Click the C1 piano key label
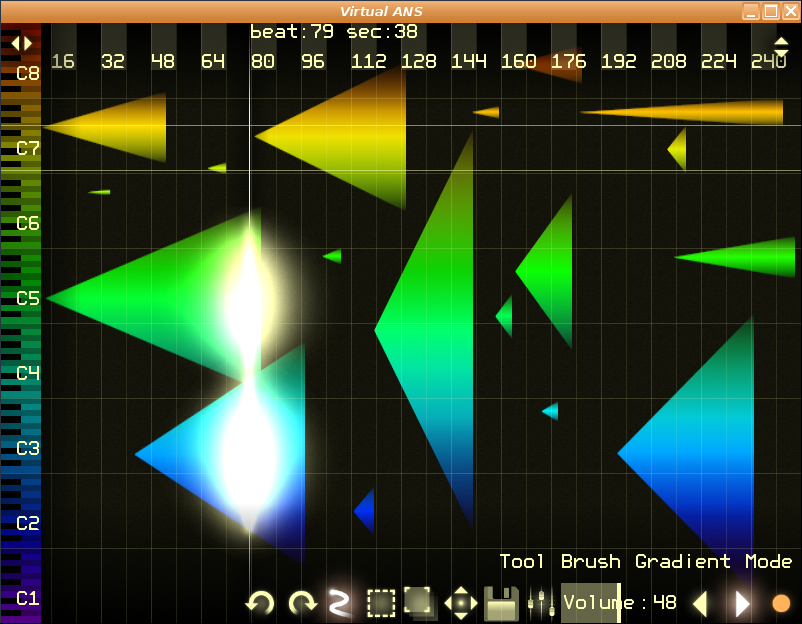This screenshot has width=802, height=624. [x=28, y=598]
